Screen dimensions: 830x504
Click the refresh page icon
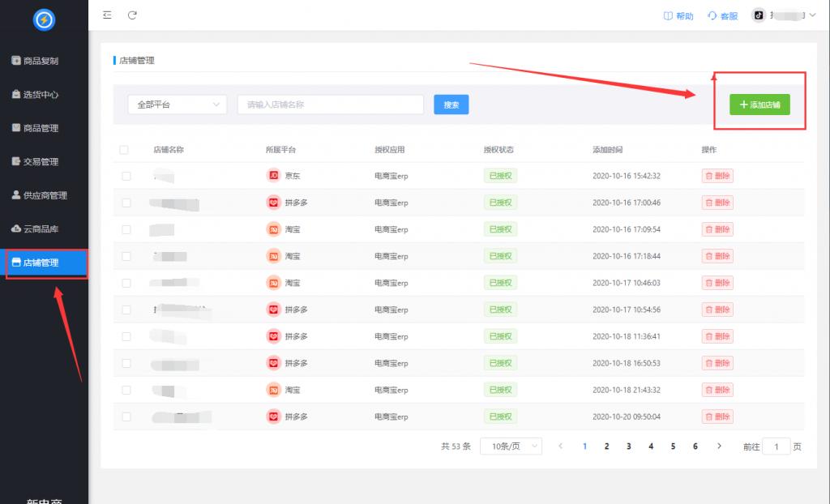132,15
